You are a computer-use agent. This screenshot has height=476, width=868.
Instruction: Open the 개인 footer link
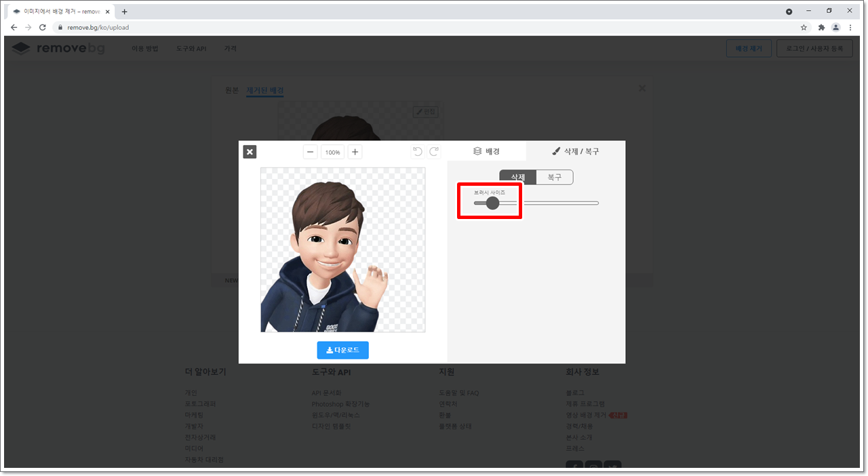191,393
